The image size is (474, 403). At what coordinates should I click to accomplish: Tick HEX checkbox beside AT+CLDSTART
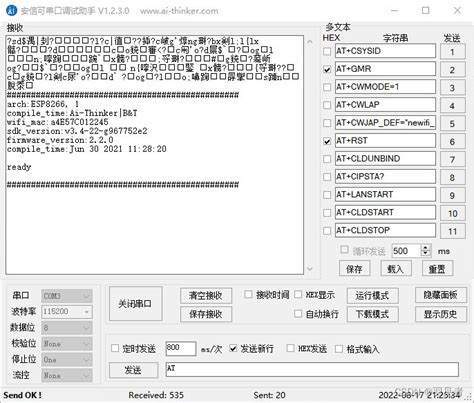click(x=327, y=213)
